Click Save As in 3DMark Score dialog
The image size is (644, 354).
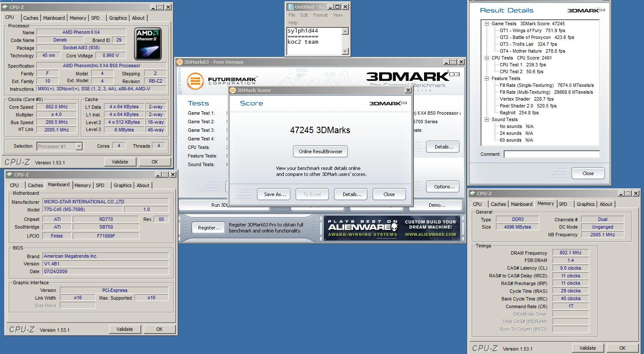pos(274,194)
